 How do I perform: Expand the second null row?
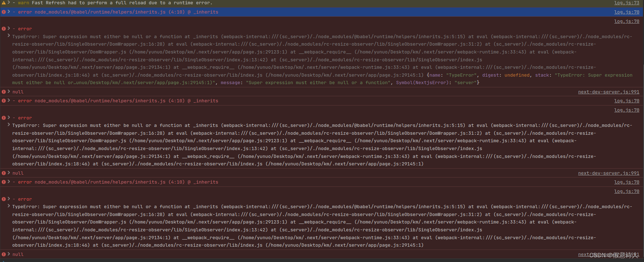tap(9, 173)
